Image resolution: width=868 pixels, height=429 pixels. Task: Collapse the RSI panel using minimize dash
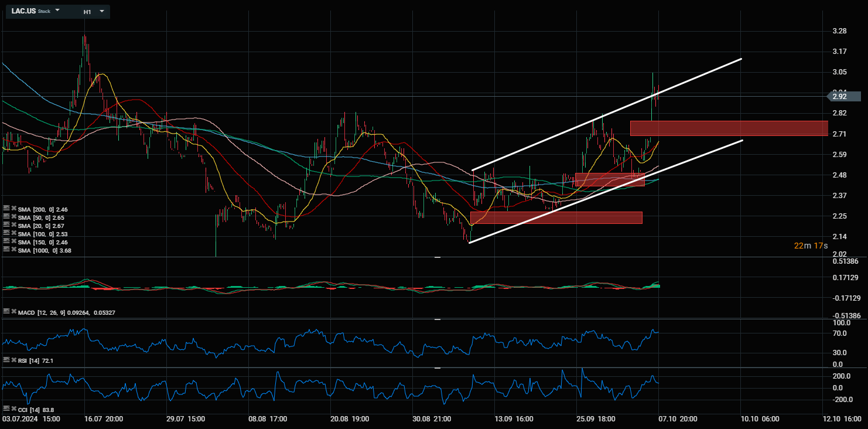click(437, 320)
